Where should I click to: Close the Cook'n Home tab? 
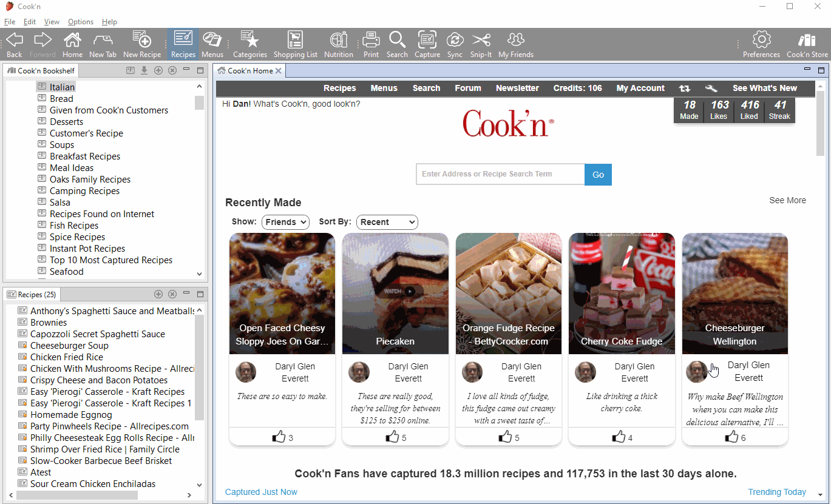pyautogui.click(x=279, y=71)
